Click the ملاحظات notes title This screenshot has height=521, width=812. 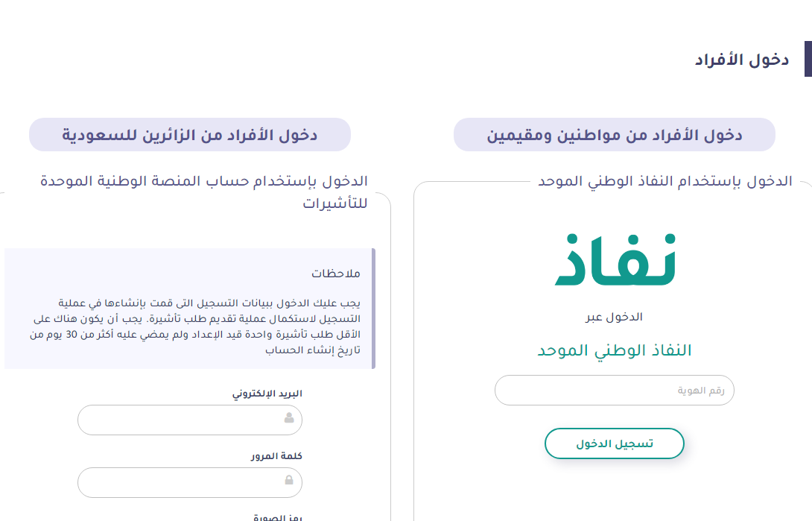[x=335, y=274]
